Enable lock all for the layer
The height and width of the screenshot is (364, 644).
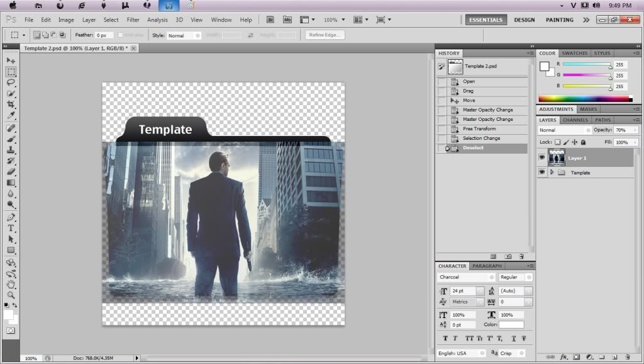click(583, 142)
